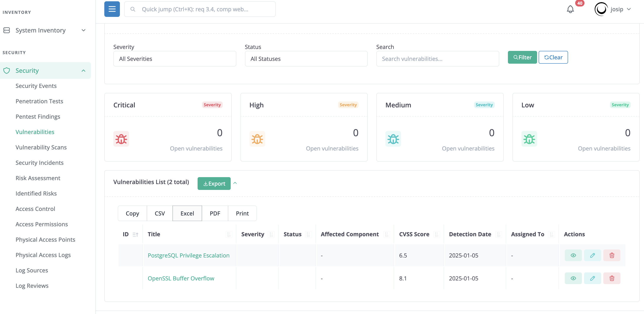Viewport: 644px width, 314px height.
Task: Click the Low severity bug icon
Action: 529,138
